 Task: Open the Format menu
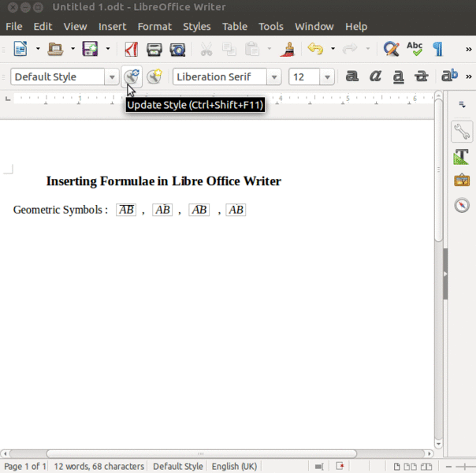click(154, 27)
